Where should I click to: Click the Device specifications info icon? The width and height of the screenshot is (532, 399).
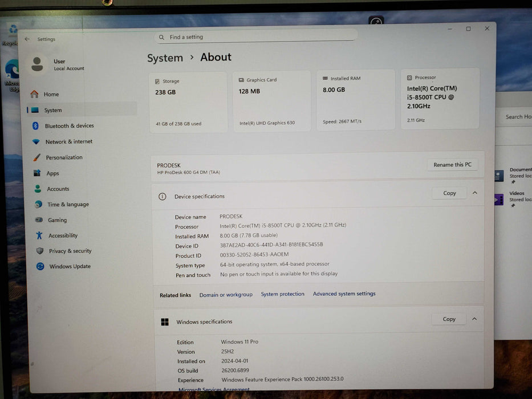click(163, 197)
